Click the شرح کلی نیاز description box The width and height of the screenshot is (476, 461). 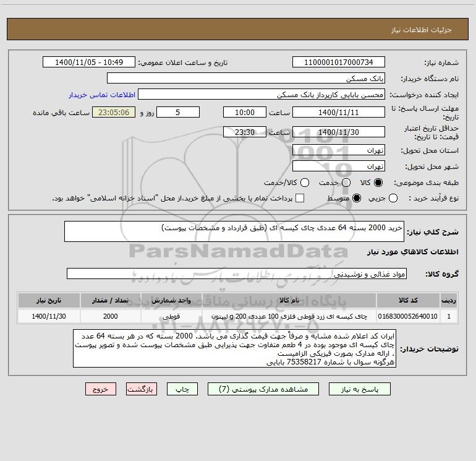[234, 231]
